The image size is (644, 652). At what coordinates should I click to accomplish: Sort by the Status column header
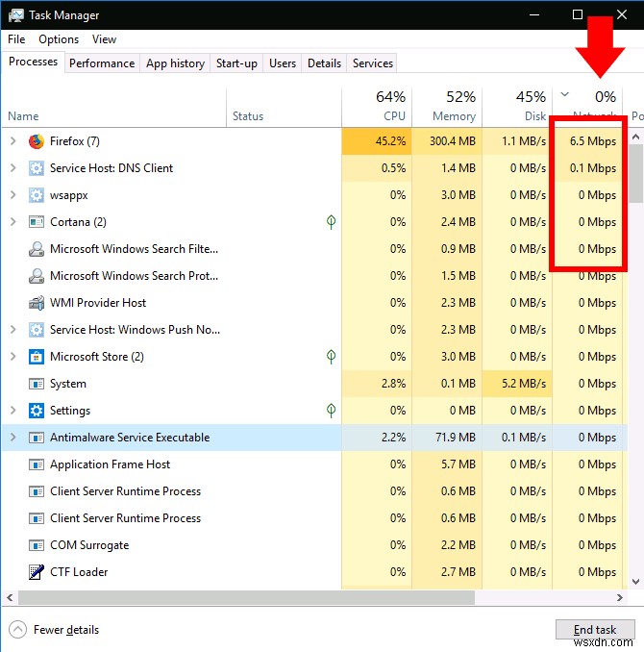pyautogui.click(x=284, y=107)
